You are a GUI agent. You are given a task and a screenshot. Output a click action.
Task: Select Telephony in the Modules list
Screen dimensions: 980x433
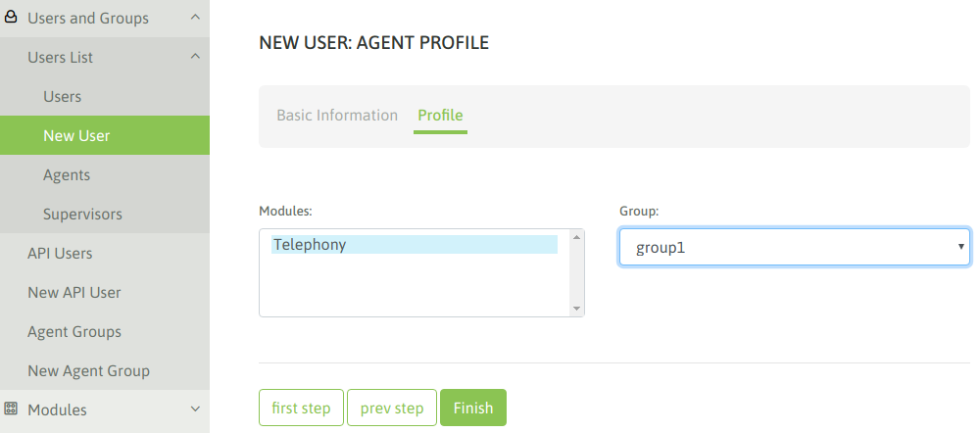415,244
